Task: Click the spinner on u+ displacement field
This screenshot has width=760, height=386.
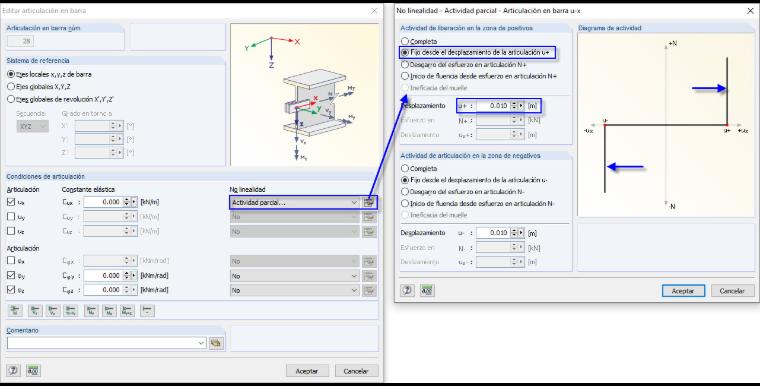Action: [514, 105]
